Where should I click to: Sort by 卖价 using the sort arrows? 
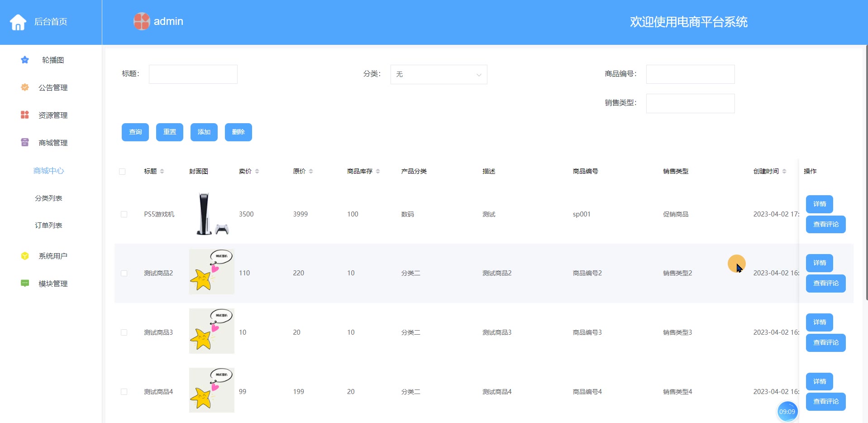(x=257, y=171)
